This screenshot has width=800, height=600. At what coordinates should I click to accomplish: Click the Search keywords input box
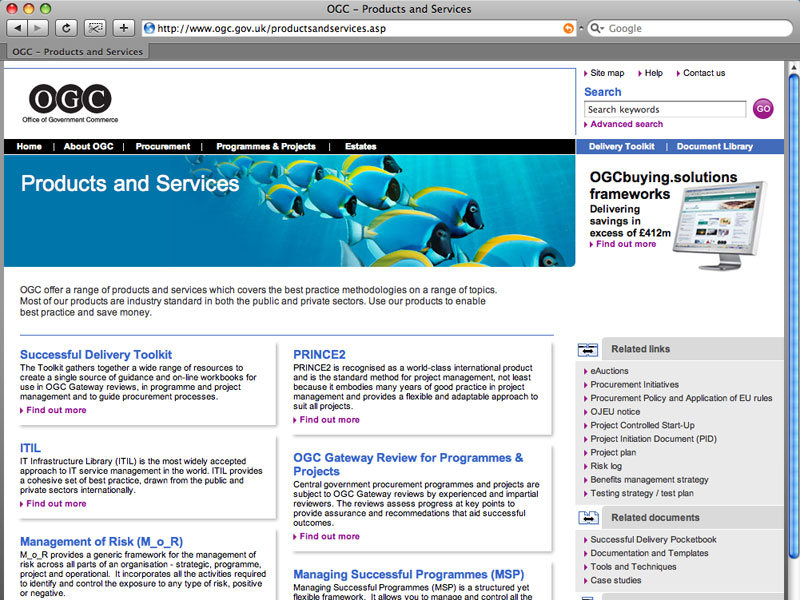(665, 109)
